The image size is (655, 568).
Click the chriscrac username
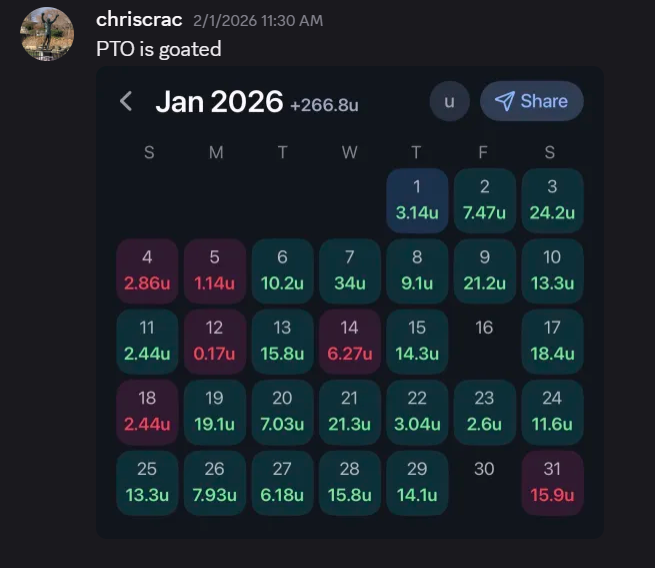(x=139, y=20)
